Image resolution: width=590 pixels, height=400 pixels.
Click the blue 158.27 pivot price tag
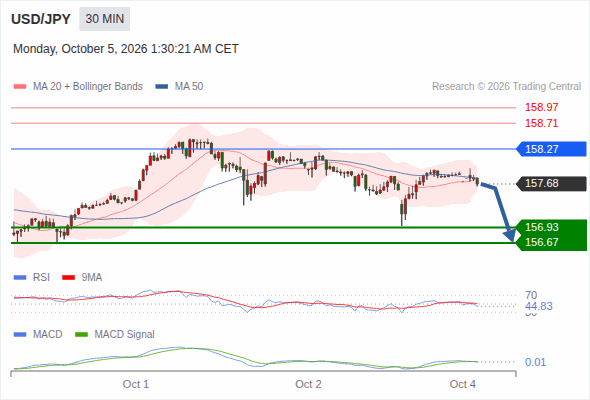(x=552, y=149)
